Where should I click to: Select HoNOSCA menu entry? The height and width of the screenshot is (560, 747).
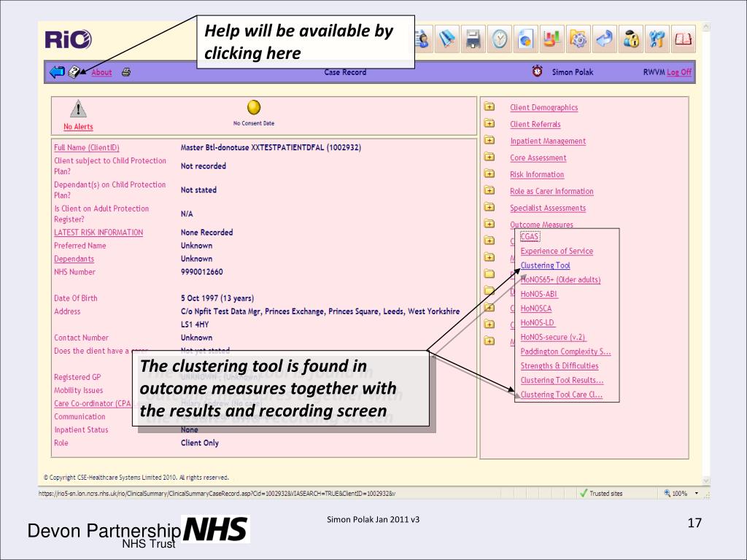(536, 308)
